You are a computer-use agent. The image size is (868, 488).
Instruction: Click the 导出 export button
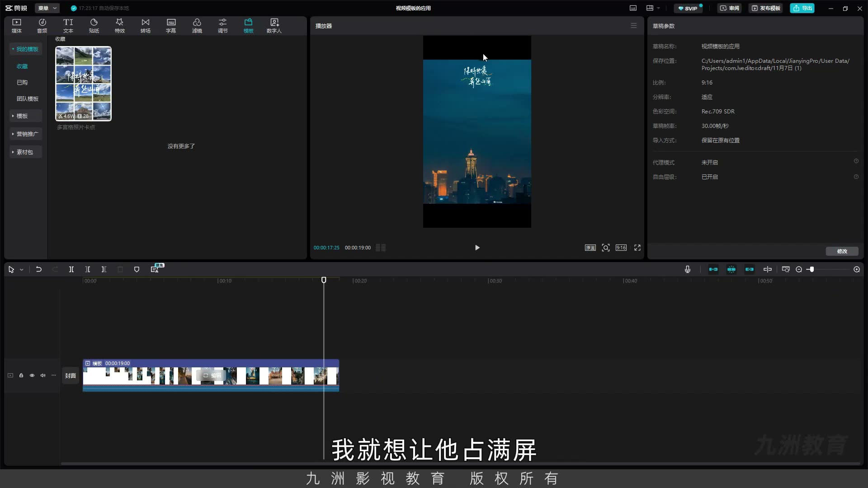click(x=802, y=8)
